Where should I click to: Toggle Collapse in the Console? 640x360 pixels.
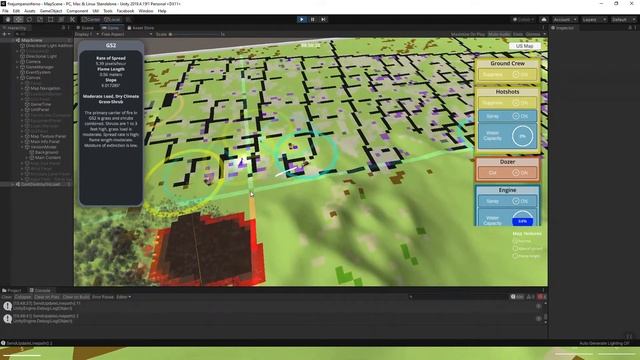[x=22, y=297]
